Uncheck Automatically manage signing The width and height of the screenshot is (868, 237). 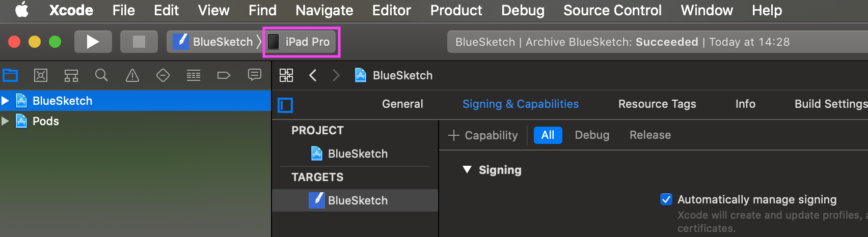666,199
